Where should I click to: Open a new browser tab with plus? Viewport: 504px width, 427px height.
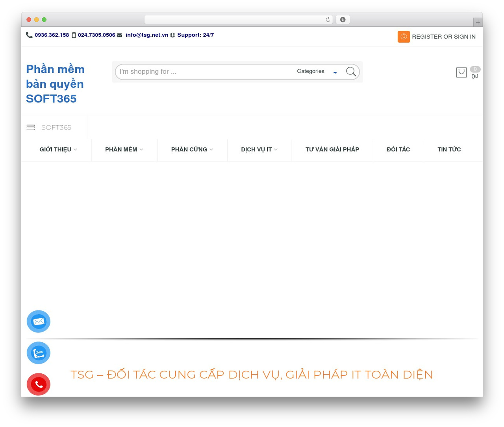(478, 22)
